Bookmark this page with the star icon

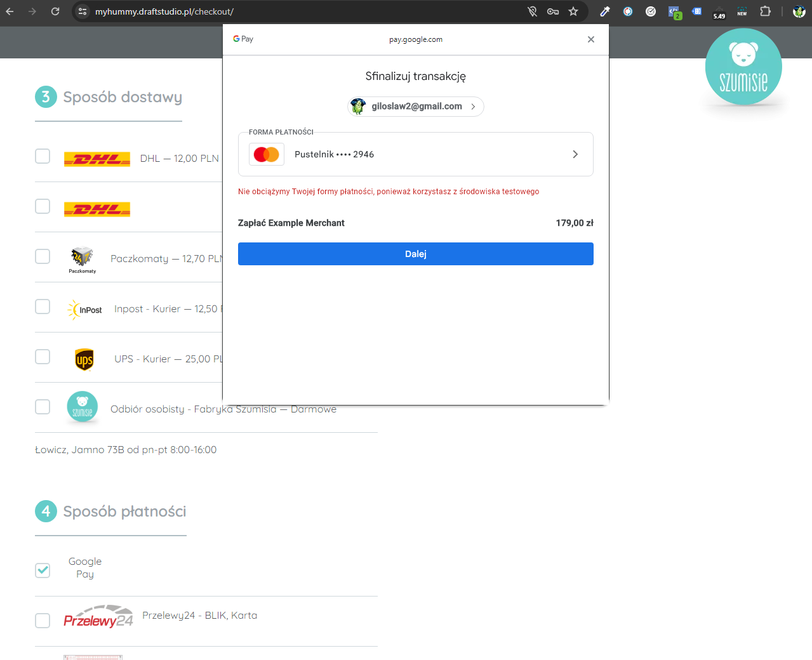coord(573,11)
